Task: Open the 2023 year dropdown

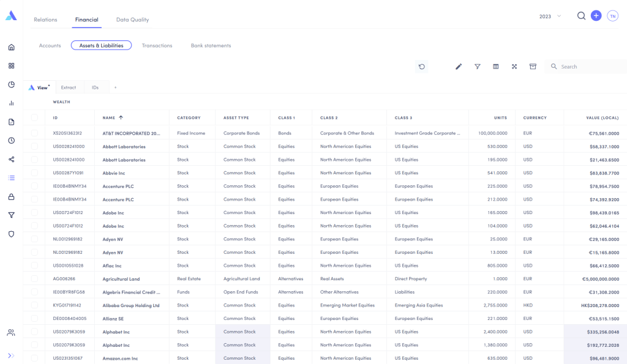Action: click(x=550, y=17)
